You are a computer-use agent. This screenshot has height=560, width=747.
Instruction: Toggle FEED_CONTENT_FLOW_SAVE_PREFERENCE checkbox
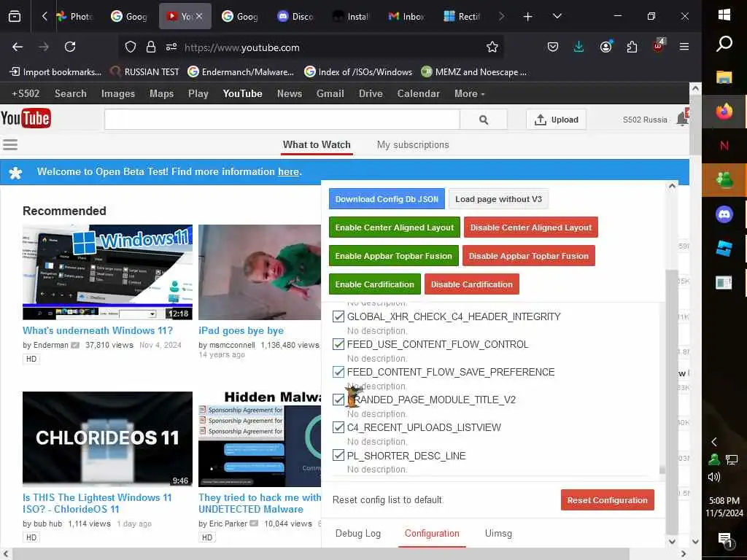coord(338,371)
